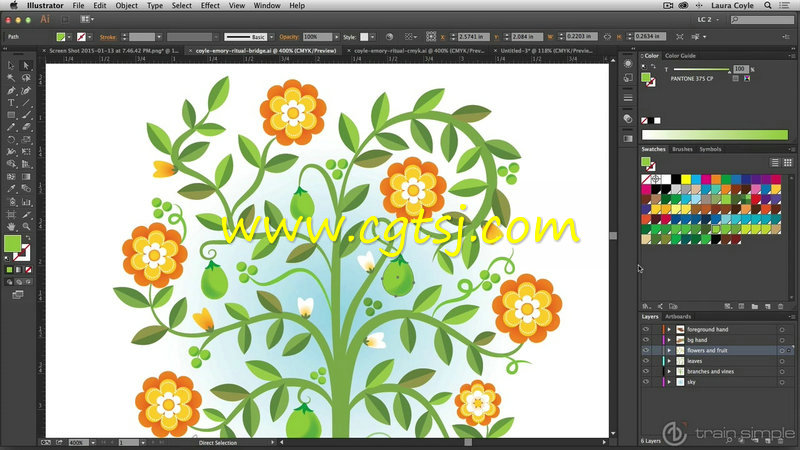Switch to the Artboards tab
800x450 pixels.
pos(678,317)
